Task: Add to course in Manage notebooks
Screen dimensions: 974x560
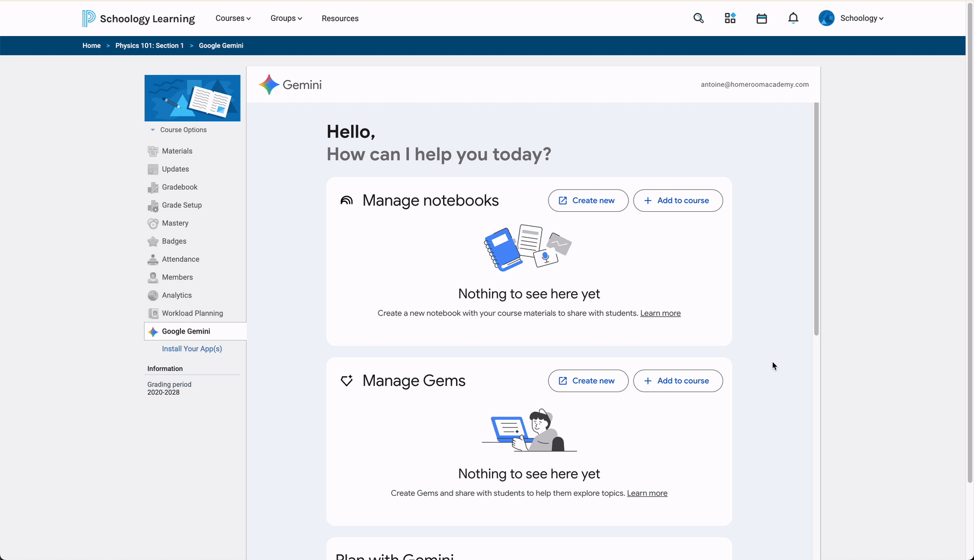Action: point(678,201)
